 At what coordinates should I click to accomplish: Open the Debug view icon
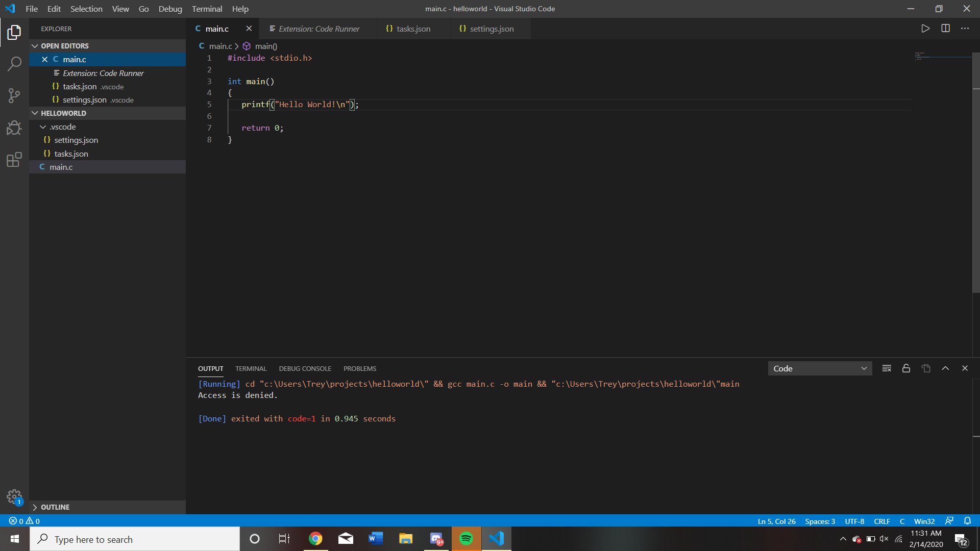[x=14, y=128]
